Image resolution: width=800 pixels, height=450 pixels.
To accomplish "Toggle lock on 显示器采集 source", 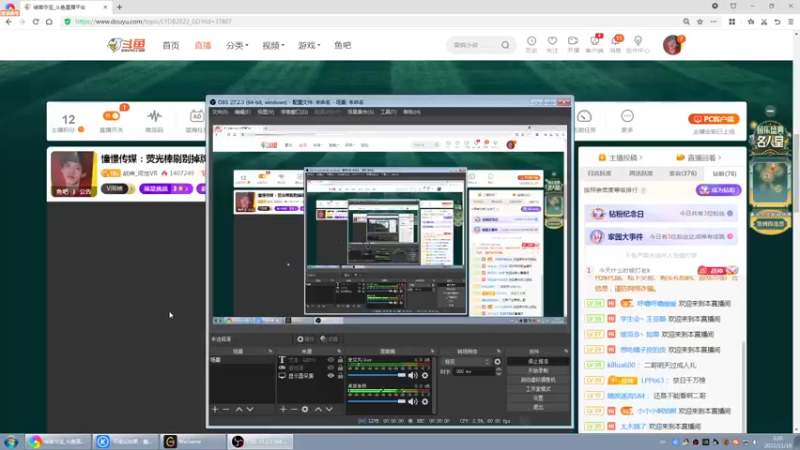I will (340, 376).
